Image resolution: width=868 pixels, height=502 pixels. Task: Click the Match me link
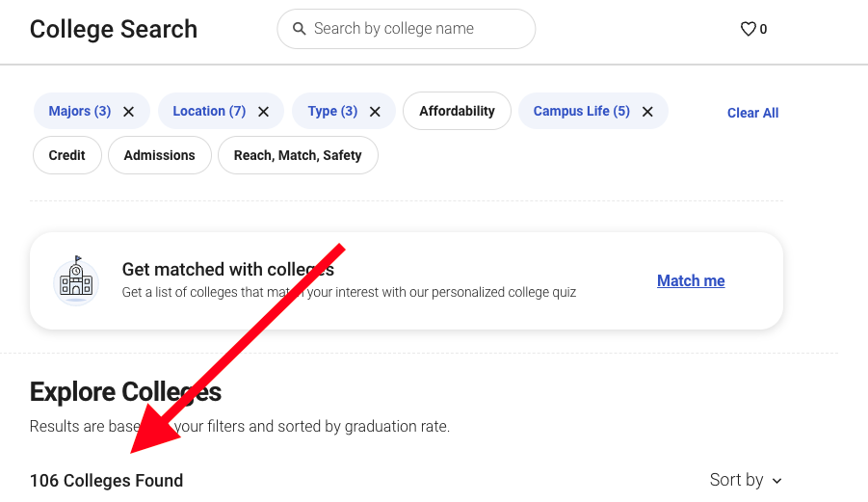691,281
